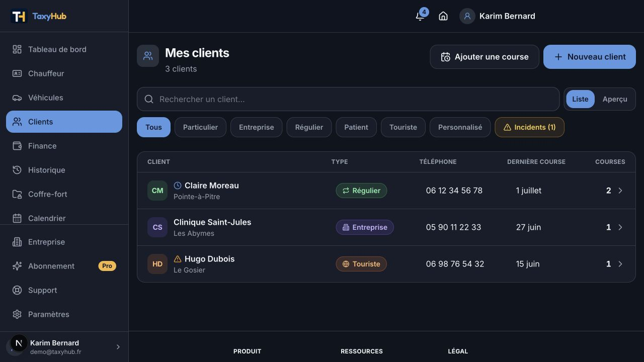This screenshot has height=362, width=644.
Task: Open Support page
Action: pos(64,290)
